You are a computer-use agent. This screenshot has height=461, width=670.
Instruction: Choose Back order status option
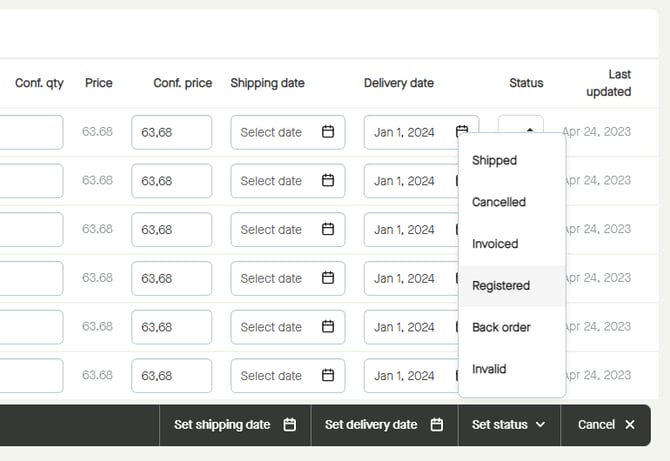click(x=501, y=327)
